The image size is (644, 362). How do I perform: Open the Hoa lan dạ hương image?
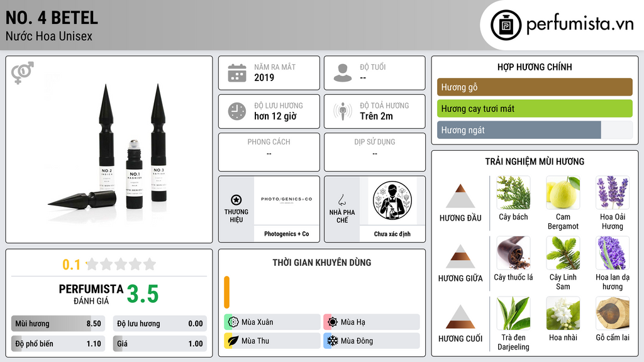613,253
